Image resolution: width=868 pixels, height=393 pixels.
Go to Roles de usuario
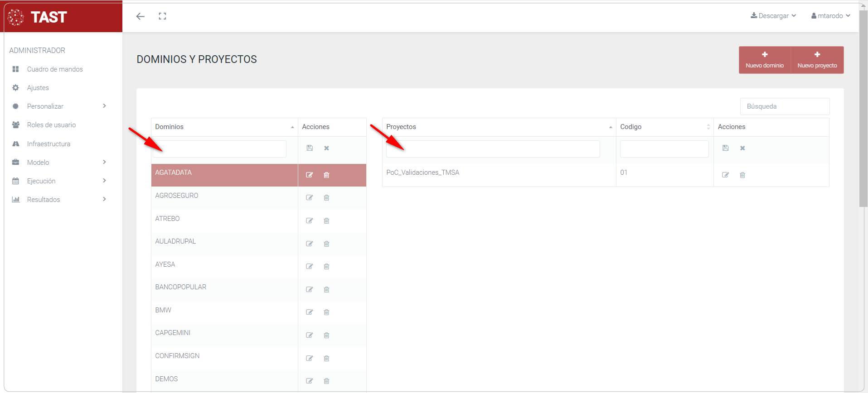pos(51,125)
